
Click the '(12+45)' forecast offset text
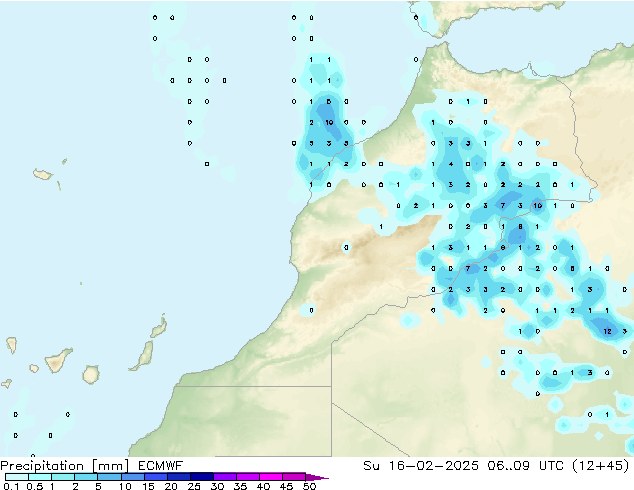click(x=601, y=466)
